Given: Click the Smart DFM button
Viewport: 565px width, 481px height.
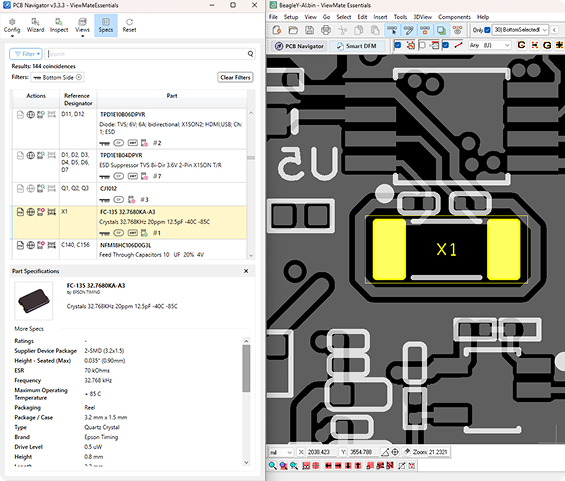Looking at the screenshot, I should [x=357, y=46].
